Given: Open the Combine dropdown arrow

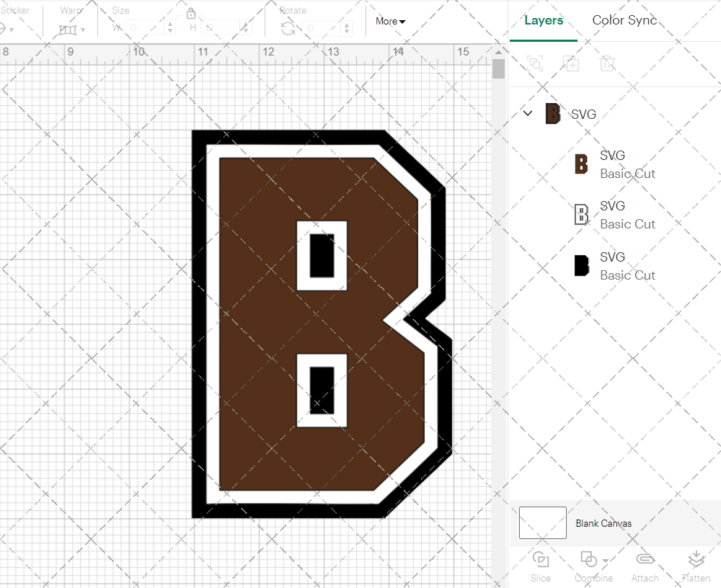Looking at the screenshot, I should 604,559.
